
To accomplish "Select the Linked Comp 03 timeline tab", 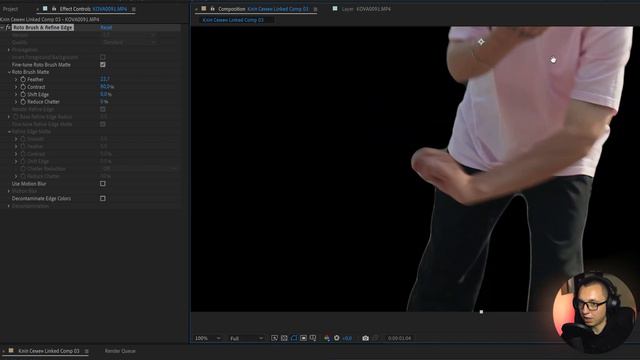I will click(x=49, y=351).
